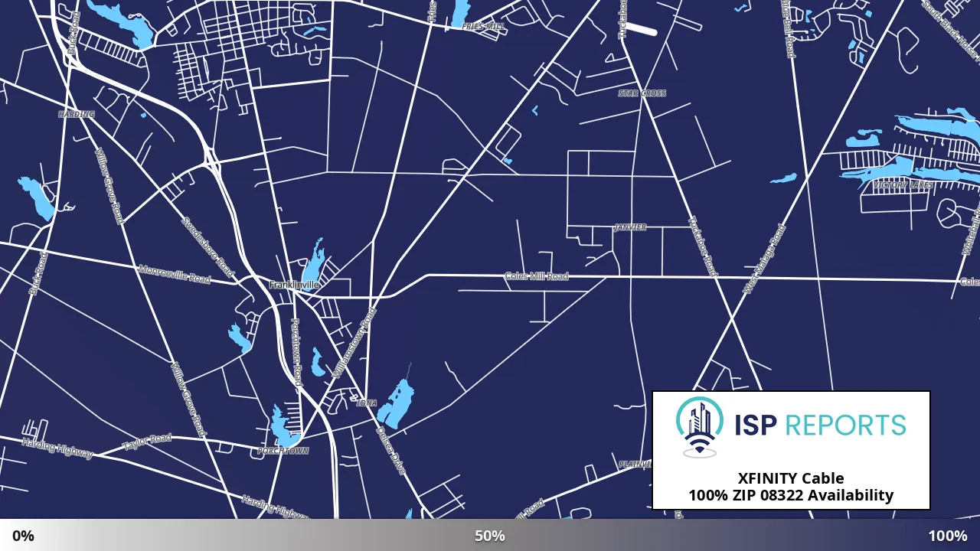This screenshot has height=551, width=980.
Task: Click the "XFINITY Cable" provider label
Action: pos(791,478)
